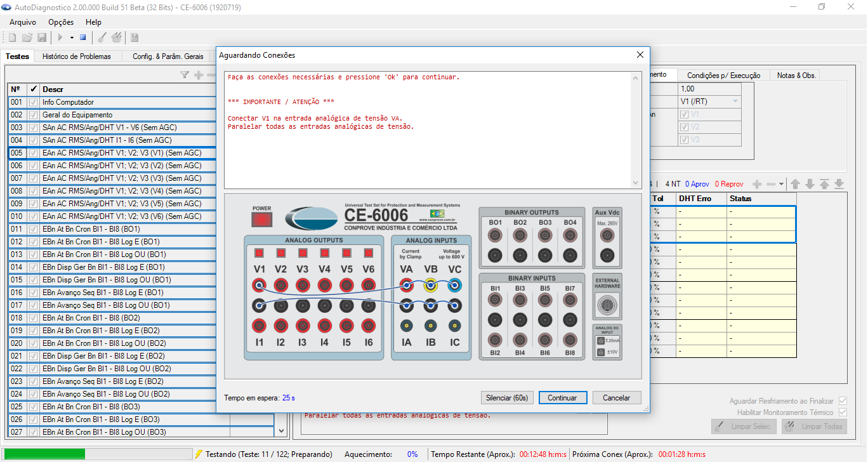The height and width of the screenshot is (462, 868).
Task: Click the move to top arrow icon
Action: pyautogui.click(x=824, y=184)
